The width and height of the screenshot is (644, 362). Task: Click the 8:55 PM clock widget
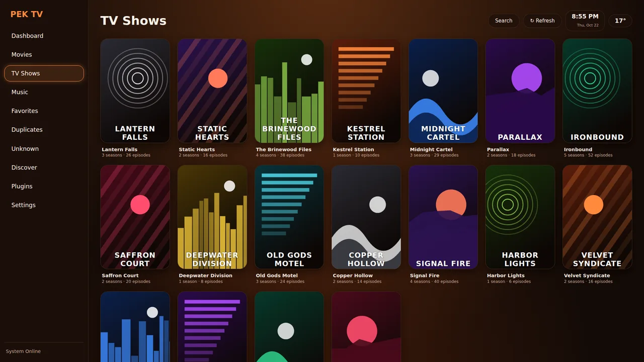point(585,21)
